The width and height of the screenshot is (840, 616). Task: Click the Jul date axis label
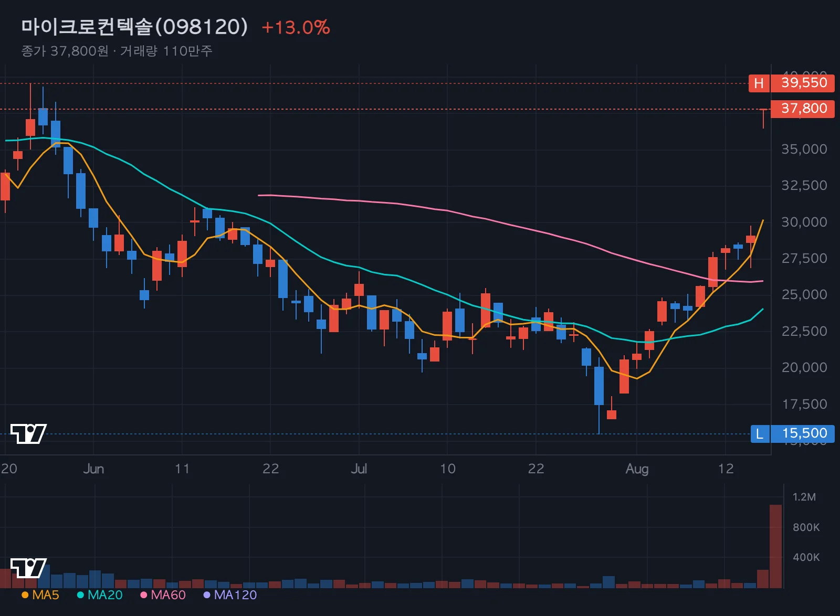(359, 469)
